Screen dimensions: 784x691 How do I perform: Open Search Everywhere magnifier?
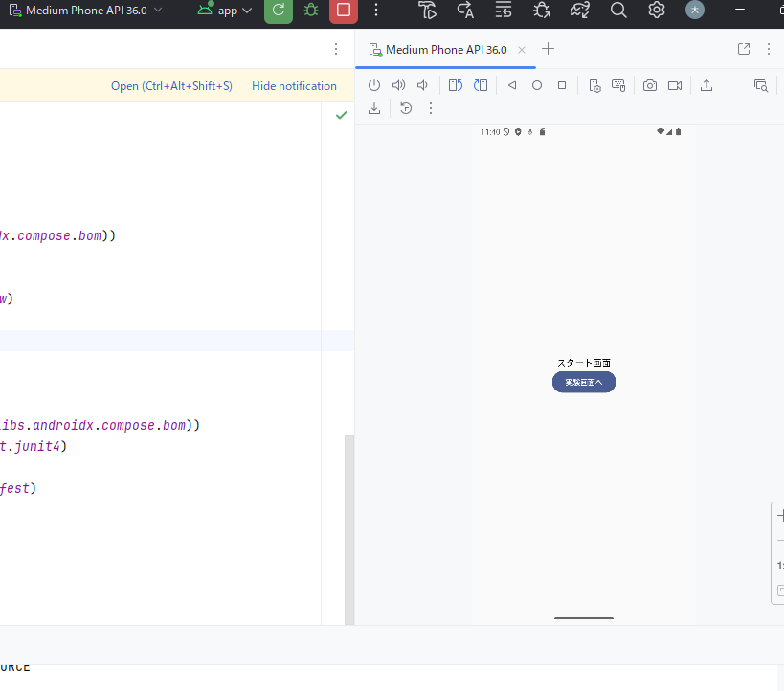pyautogui.click(x=618, y=11)
